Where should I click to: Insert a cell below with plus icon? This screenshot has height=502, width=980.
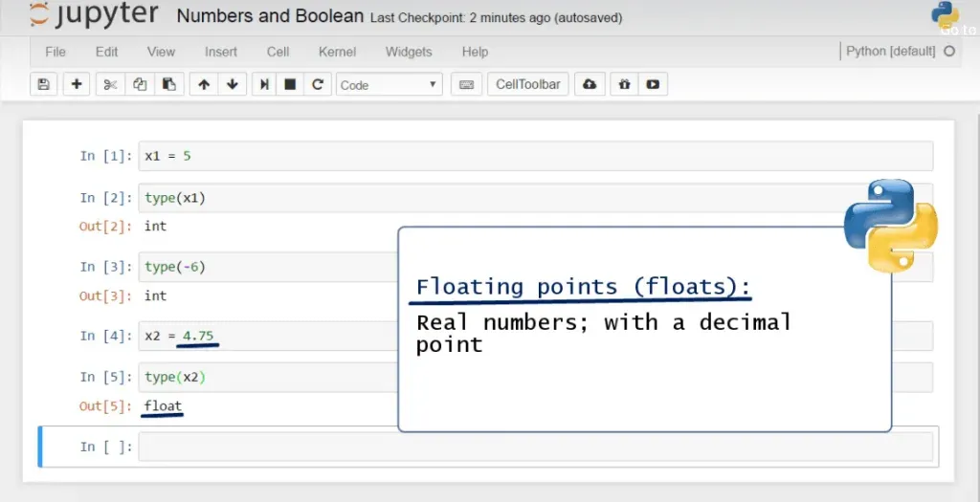tap(77, 84)
